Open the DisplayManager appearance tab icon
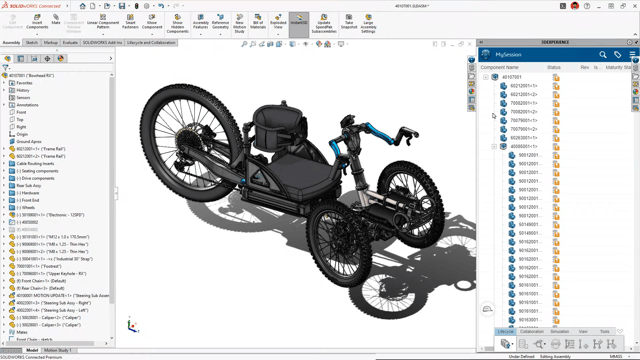 60,58
